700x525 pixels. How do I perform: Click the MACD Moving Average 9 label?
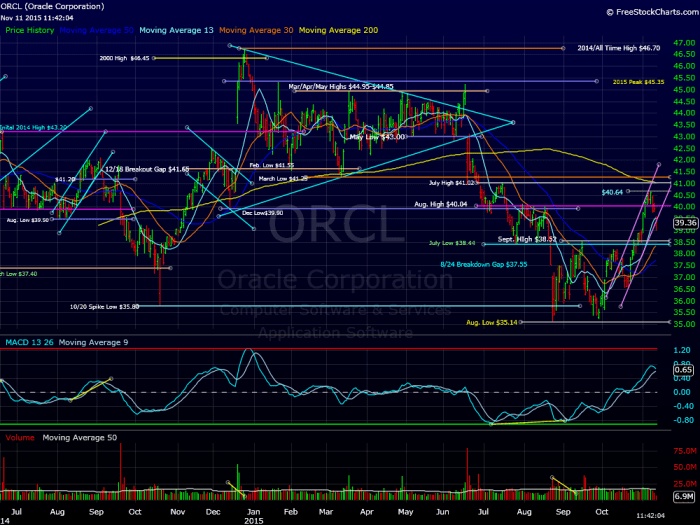(93, 342)
